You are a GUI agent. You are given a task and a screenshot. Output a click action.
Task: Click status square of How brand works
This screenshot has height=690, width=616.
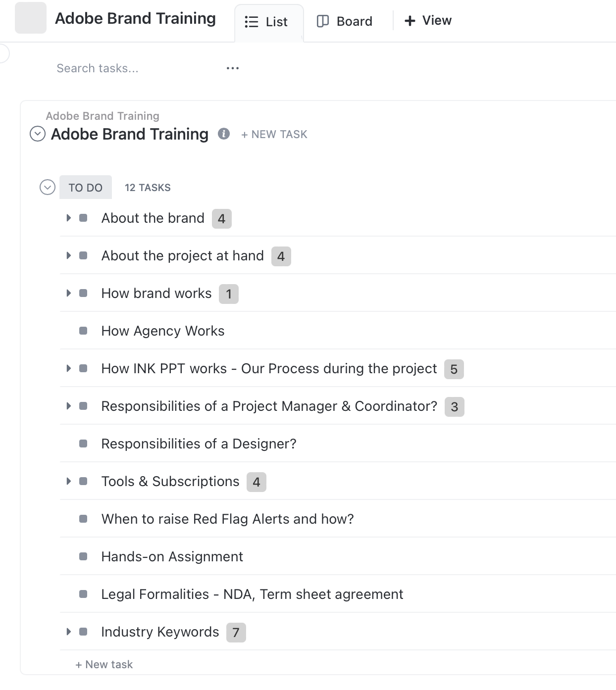click(83, 293)
